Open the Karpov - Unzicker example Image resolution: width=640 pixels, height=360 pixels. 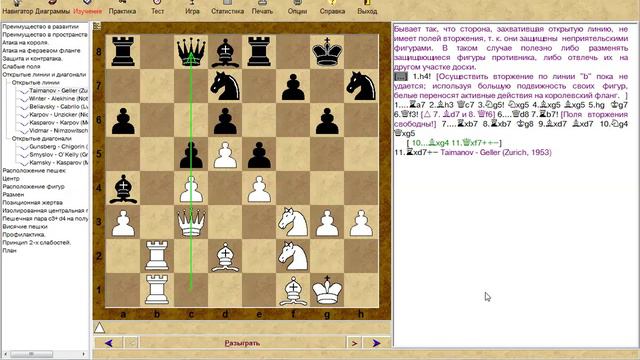(x=58, y=115)
